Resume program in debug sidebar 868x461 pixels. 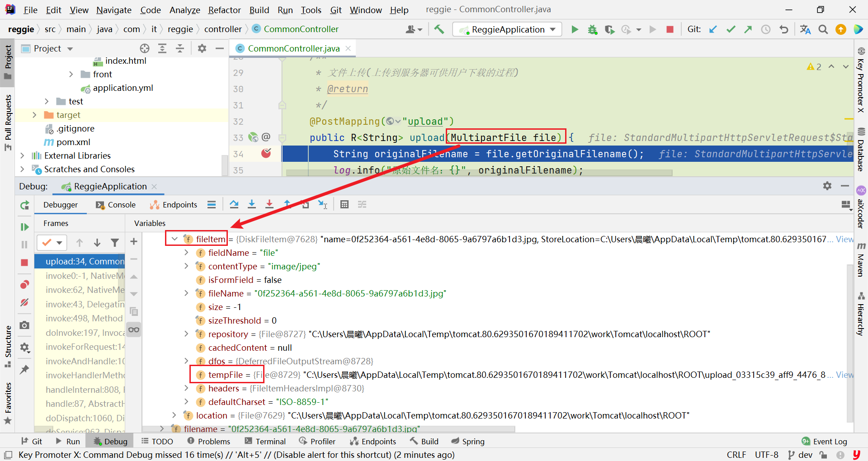[25, 227]
